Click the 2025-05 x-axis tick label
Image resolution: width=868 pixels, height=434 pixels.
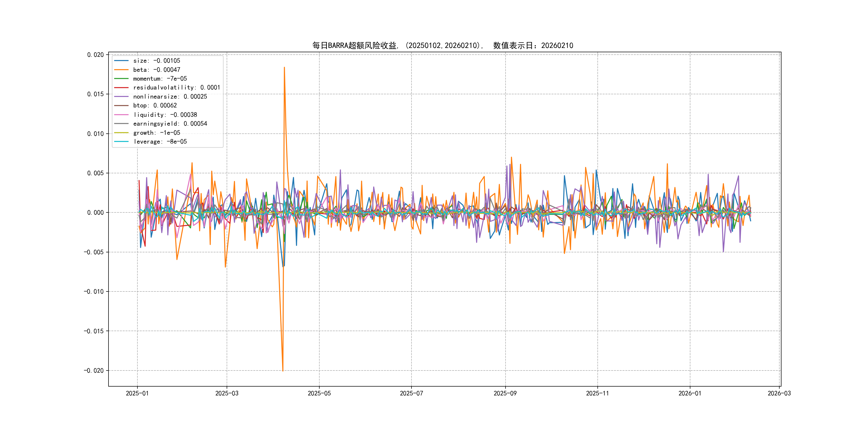click(319, 393)
